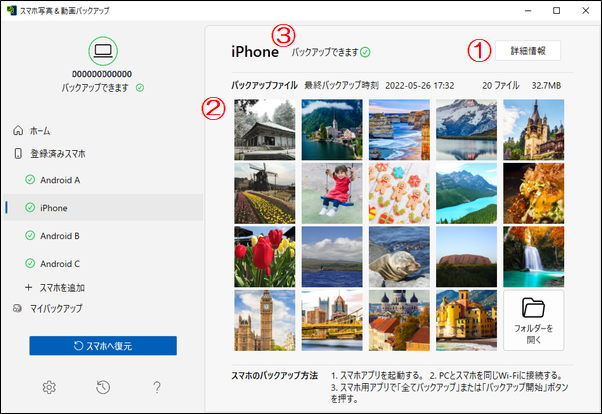Open the coastal cliffs thumbnail
The width and height of the screenshot is (602, 414).
tap(399, 130)
